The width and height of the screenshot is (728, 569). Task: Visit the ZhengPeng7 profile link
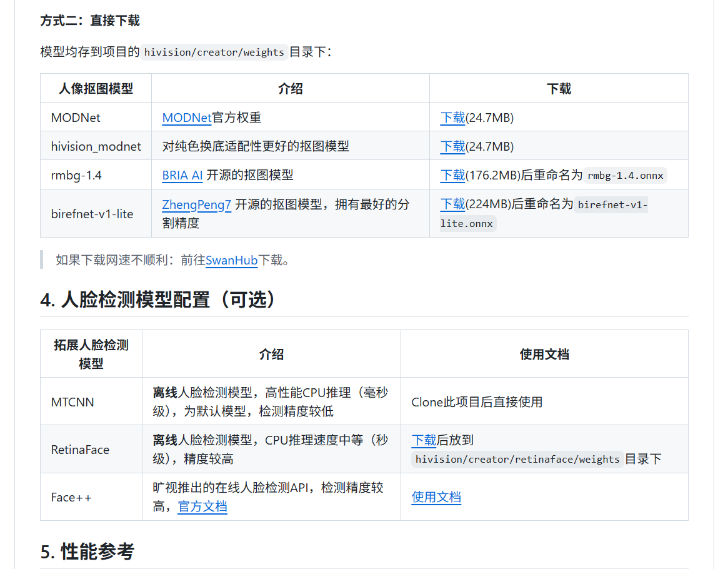click(196, 204)
